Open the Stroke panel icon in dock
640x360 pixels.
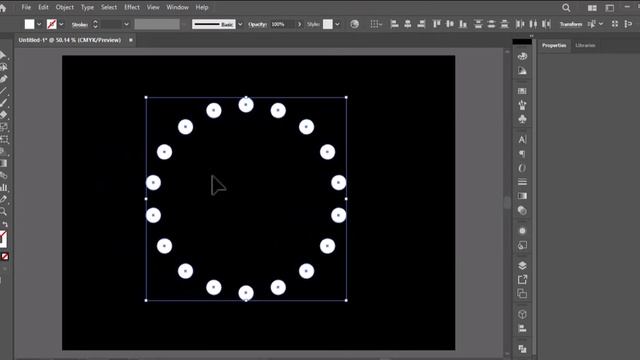coord(522,182)
